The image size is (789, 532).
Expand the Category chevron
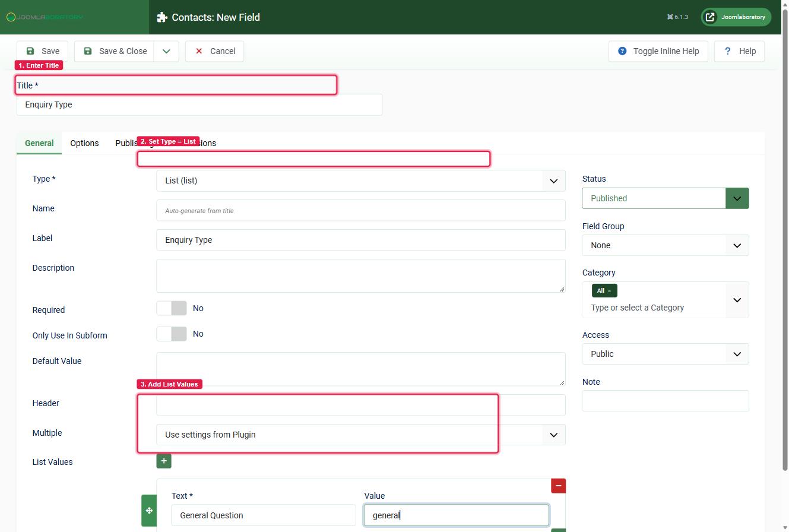[737, 300]
